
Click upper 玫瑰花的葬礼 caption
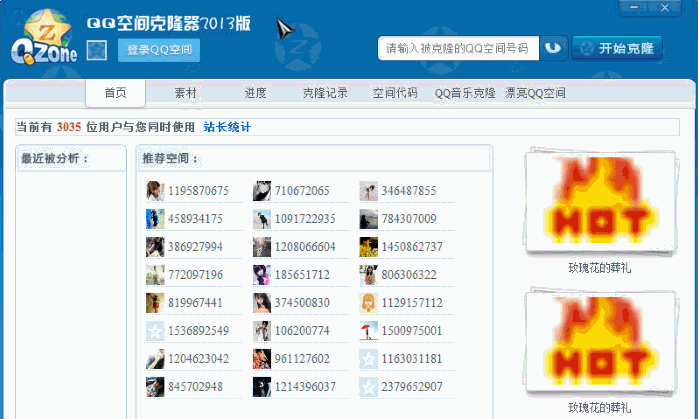(x=600, y=268)
